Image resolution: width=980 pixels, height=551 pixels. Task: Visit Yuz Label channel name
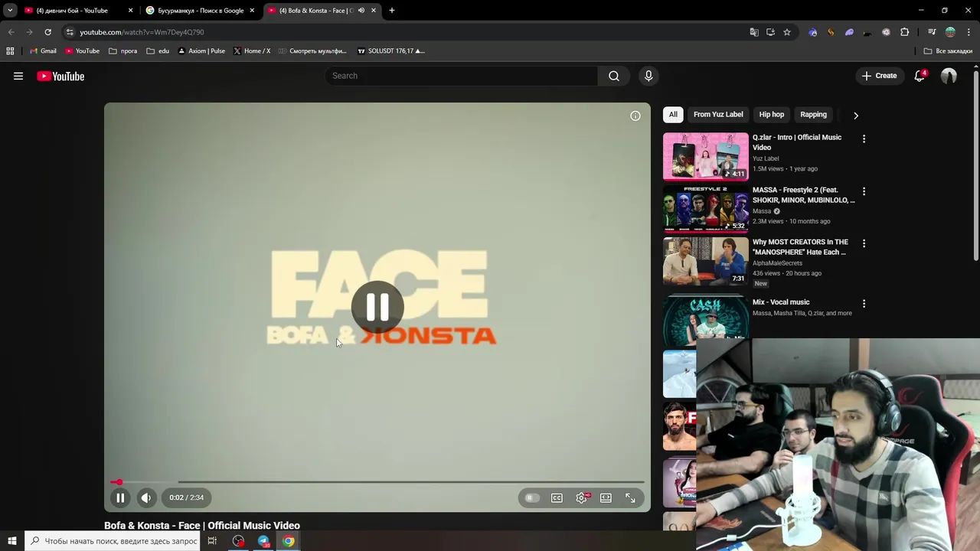[766, 158]
